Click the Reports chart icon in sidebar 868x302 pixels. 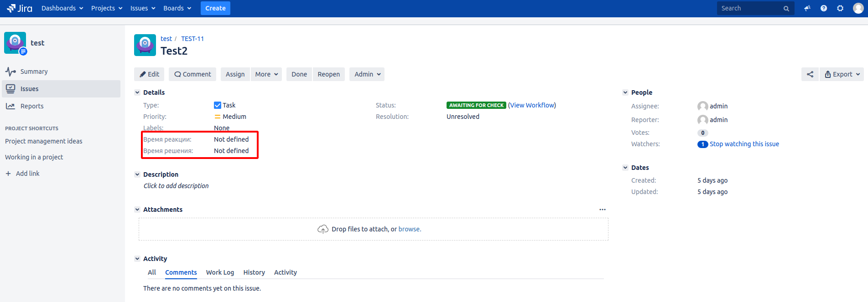pyautogui.click(x=10, y=106)
